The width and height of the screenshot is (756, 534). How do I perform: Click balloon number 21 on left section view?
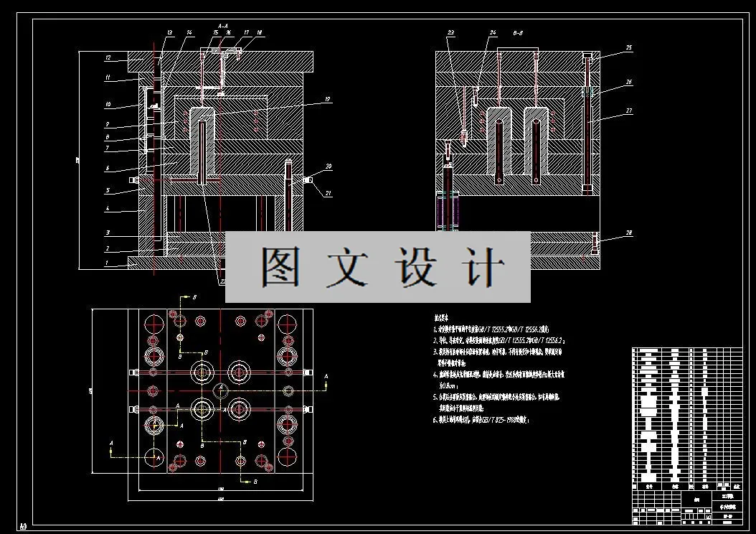coord(329,192)
